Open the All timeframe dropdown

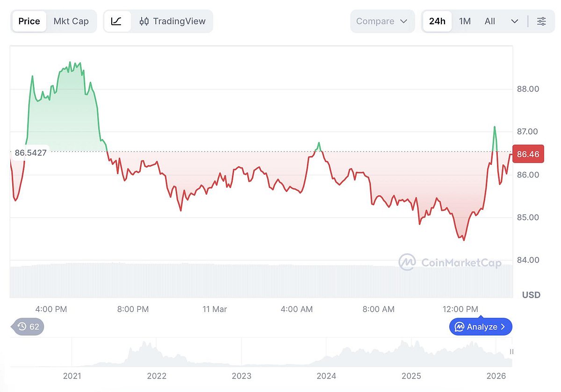[489, 21]
